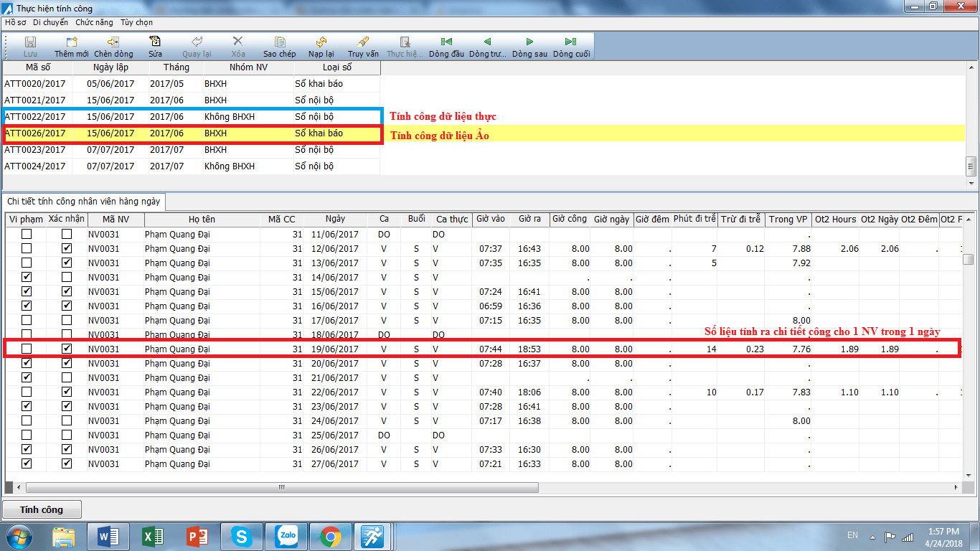Tick Xác nhận checkbox for 17/06/2017 row
980x551 pixels.
(67, 321)
